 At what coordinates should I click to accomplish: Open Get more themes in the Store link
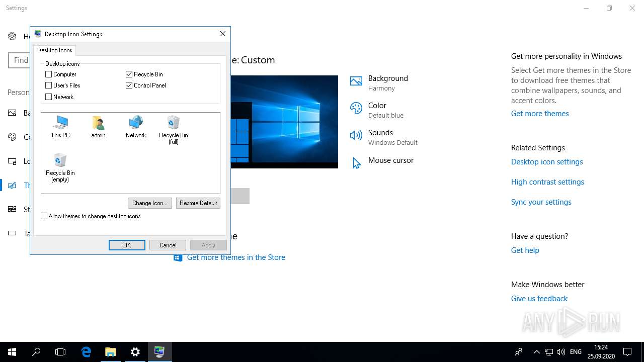tap(236, 257)
